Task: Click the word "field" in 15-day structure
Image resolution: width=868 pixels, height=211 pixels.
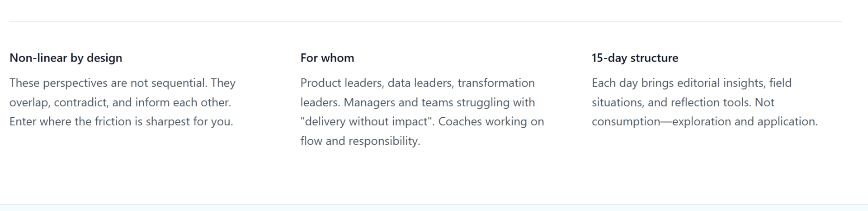Action: [x=780, y=83]
